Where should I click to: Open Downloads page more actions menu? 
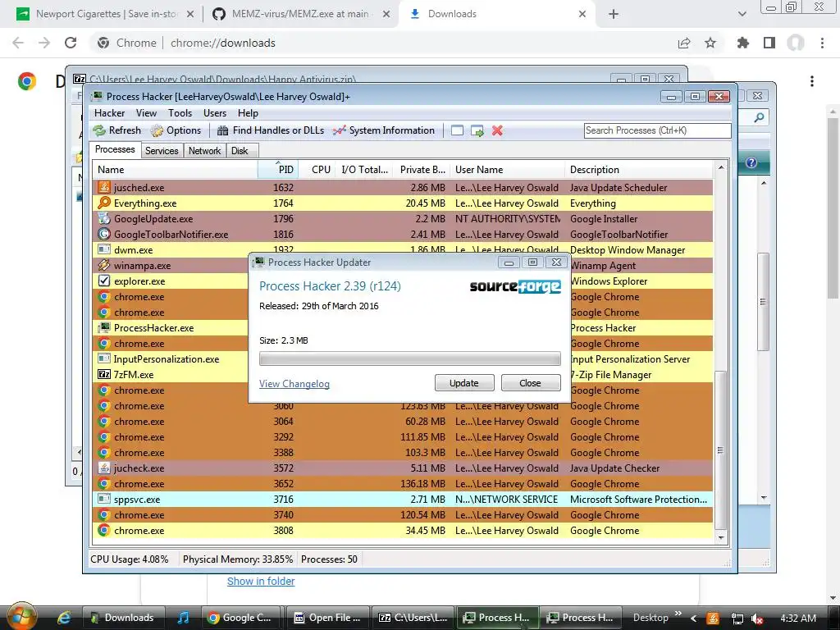point(812,81)
